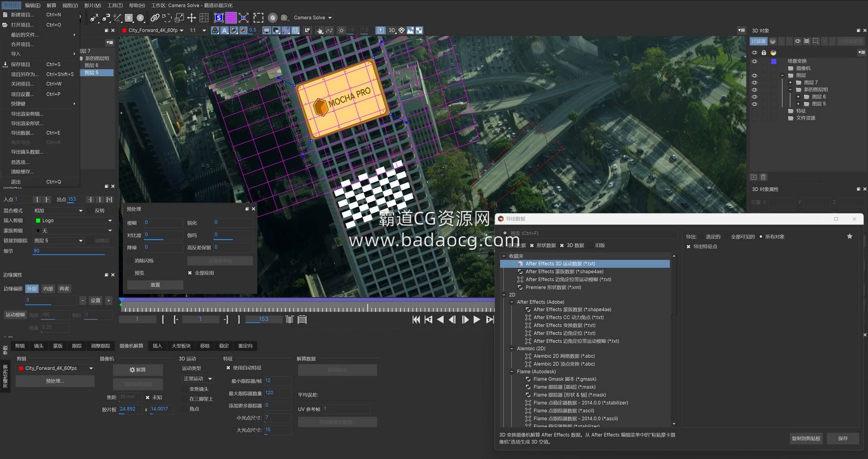Click the brightness sun icon
The width and height of the screenshot is (868, 459).
[341, 30]
